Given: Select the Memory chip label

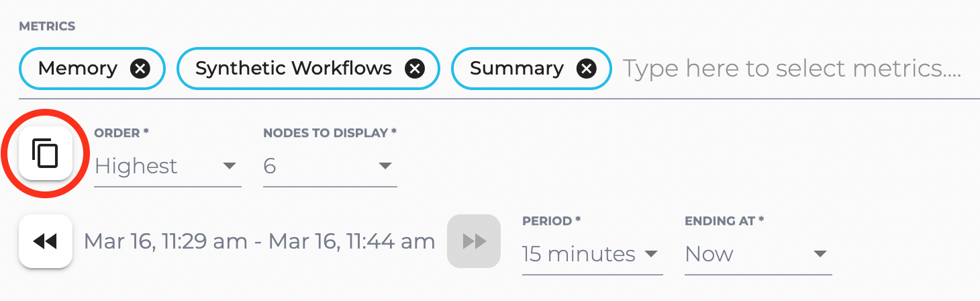Looking at the screenshot, I should tap(78, 69).
